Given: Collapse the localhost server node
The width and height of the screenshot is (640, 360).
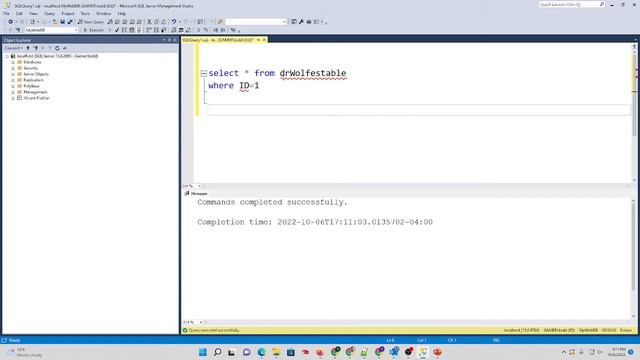Looking at the screenshot, I should point(7,56).
